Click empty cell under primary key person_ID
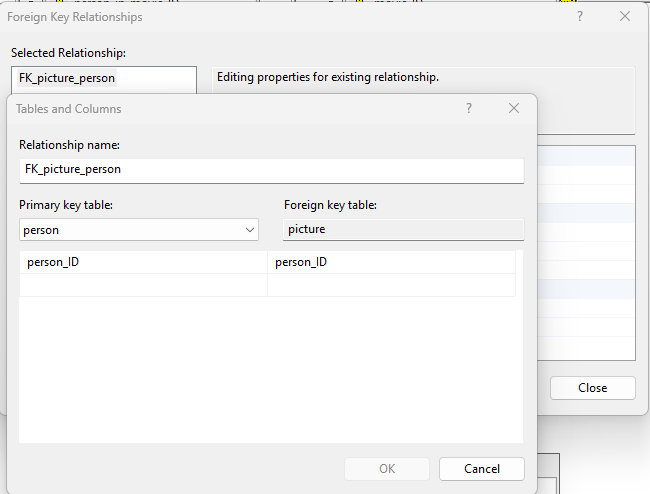Screen dimensions: 650x494 click(x=143, y=285)
